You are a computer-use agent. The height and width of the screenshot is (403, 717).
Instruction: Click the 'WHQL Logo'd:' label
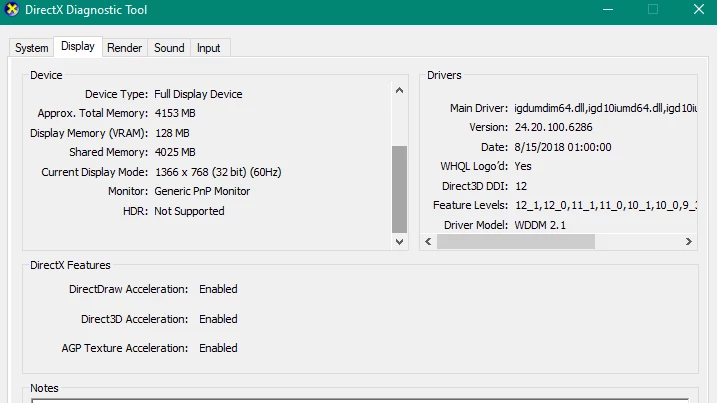[x=474, y=166]
